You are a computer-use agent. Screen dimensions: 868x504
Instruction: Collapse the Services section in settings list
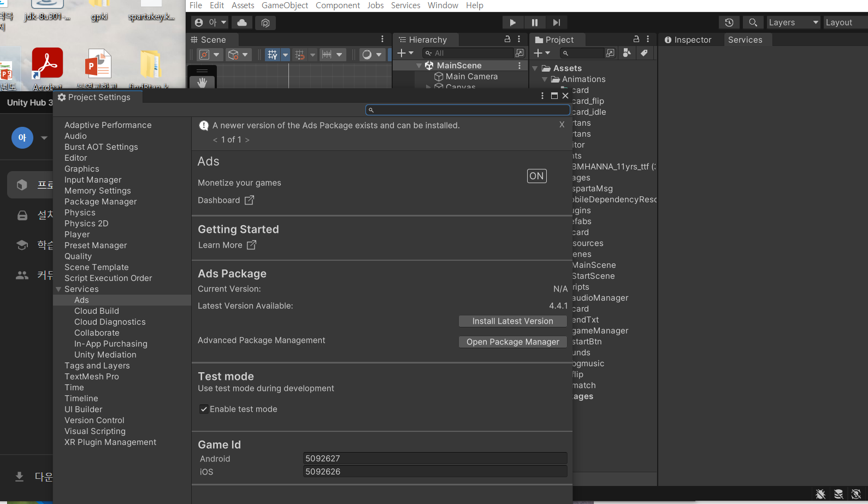point(58,289)
